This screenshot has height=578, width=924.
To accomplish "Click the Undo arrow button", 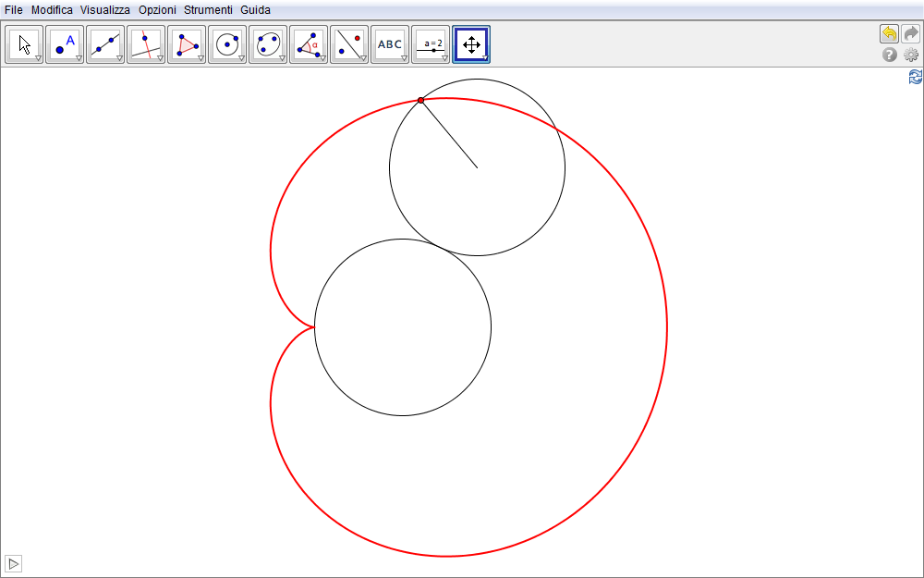I will pyautogui.click(x=889, y=34).
